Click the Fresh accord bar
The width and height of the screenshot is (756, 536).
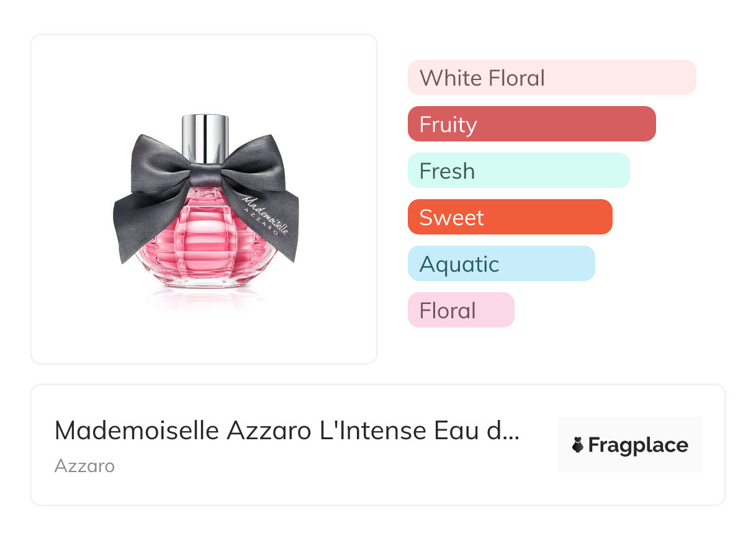518,171
